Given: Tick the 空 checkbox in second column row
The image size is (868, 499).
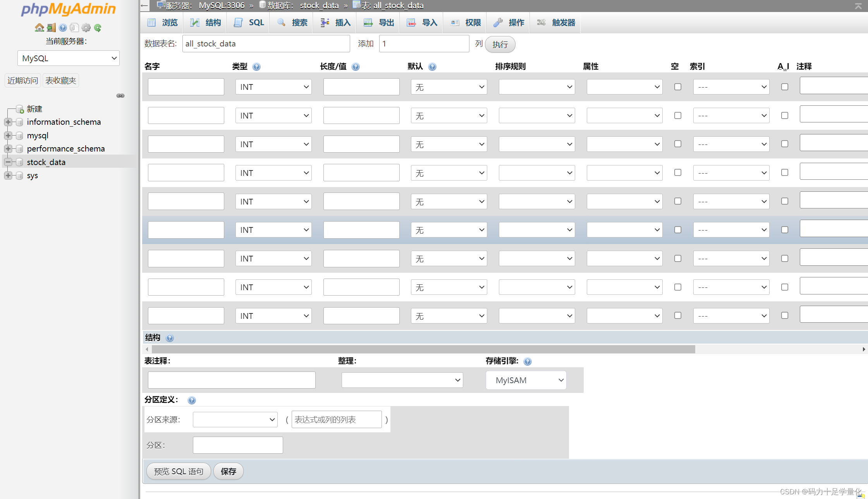Looking at the screenshot, I should click(x=678, y=115).
